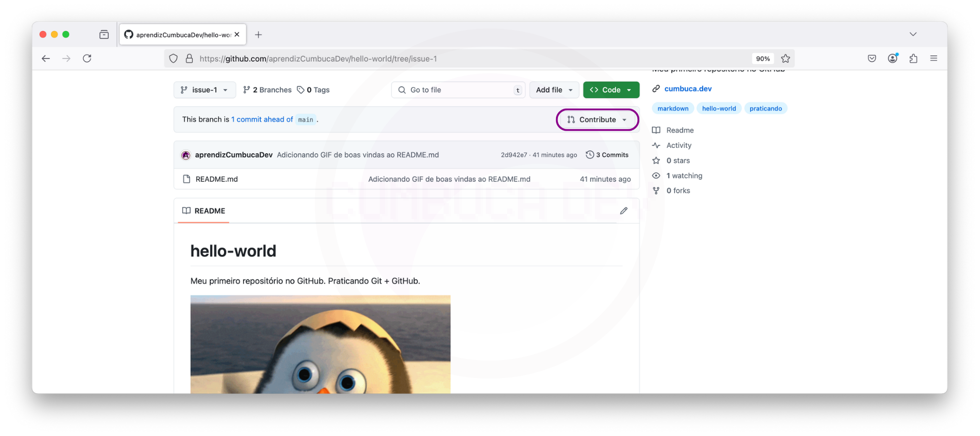The height and width of the screenshot is (436, 980).
Task: Reload the current page
Action: click(x=87, y=58)
